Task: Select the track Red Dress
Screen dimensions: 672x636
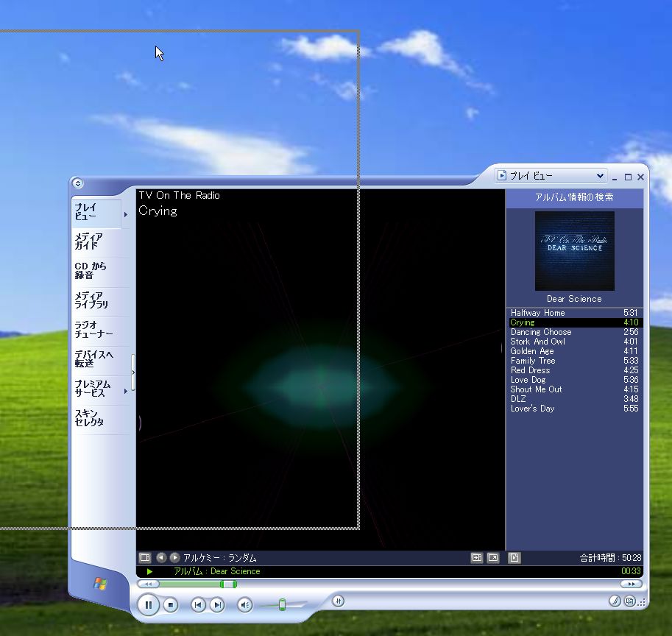Action: coord(574,370)
